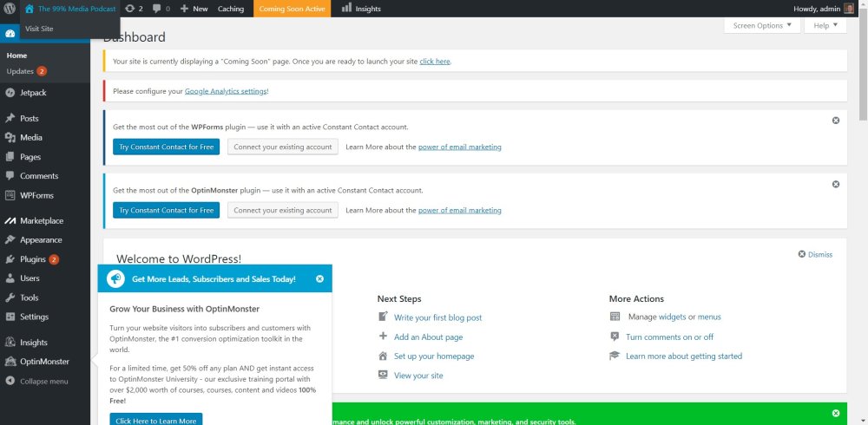Close the OptinMonster leads popup
This screenshot has height=425, width=868.
tap(319, 279)
